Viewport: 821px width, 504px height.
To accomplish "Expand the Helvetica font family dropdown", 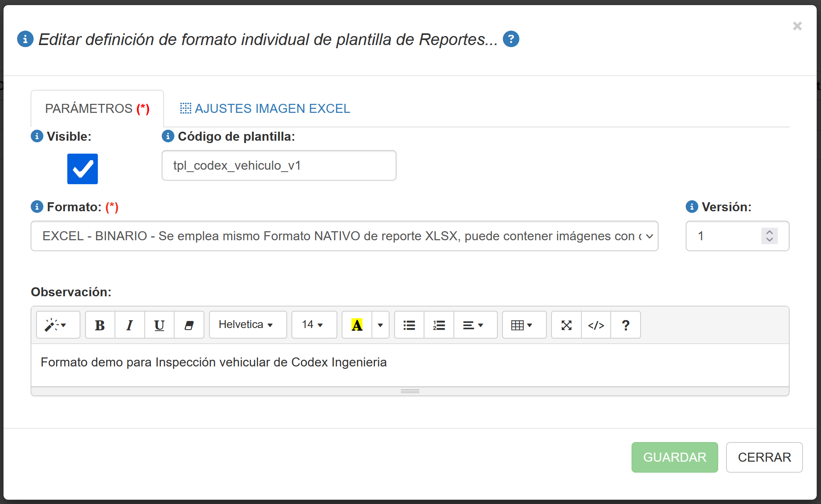I will [248, 325].
